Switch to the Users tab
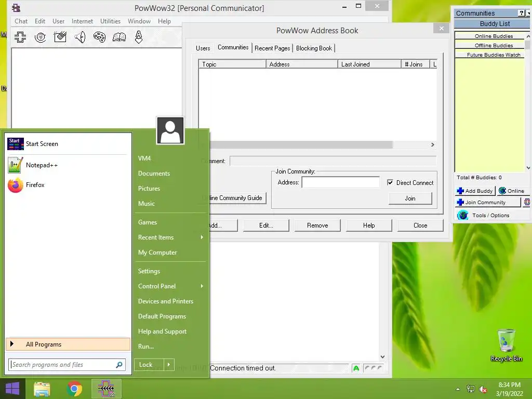 click(203, 48)
